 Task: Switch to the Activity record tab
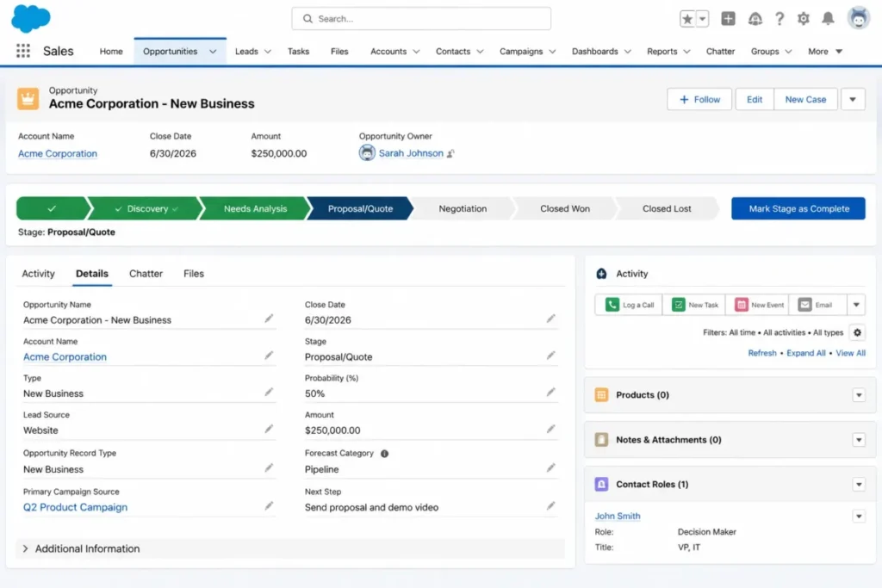coord(38,274)
